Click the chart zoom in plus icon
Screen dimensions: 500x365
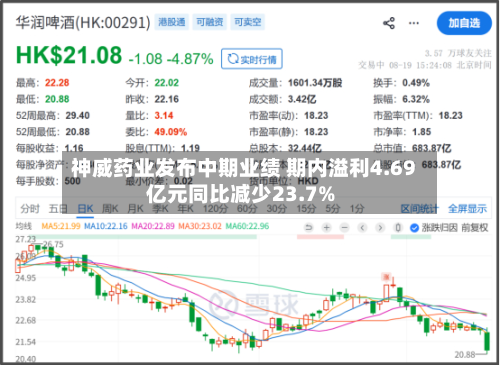click(327, 228)
